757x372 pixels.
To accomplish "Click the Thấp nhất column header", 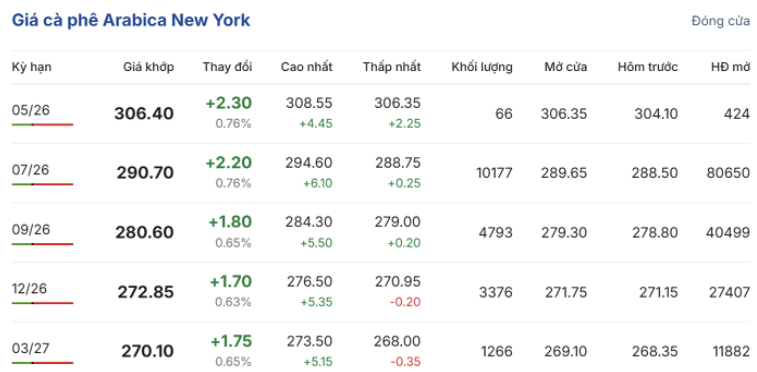I will coord(392,67).
